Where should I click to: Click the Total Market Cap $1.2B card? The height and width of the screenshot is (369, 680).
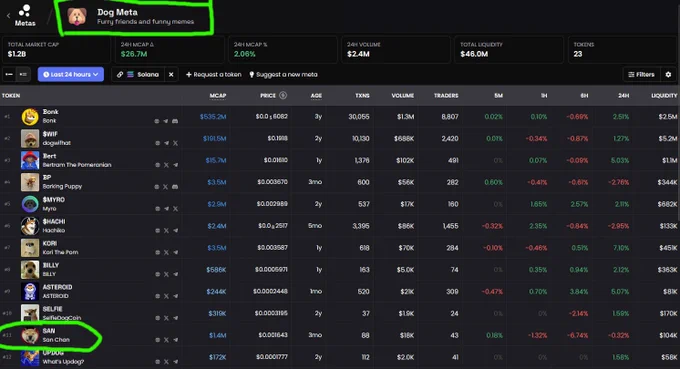tap(56, 50)
